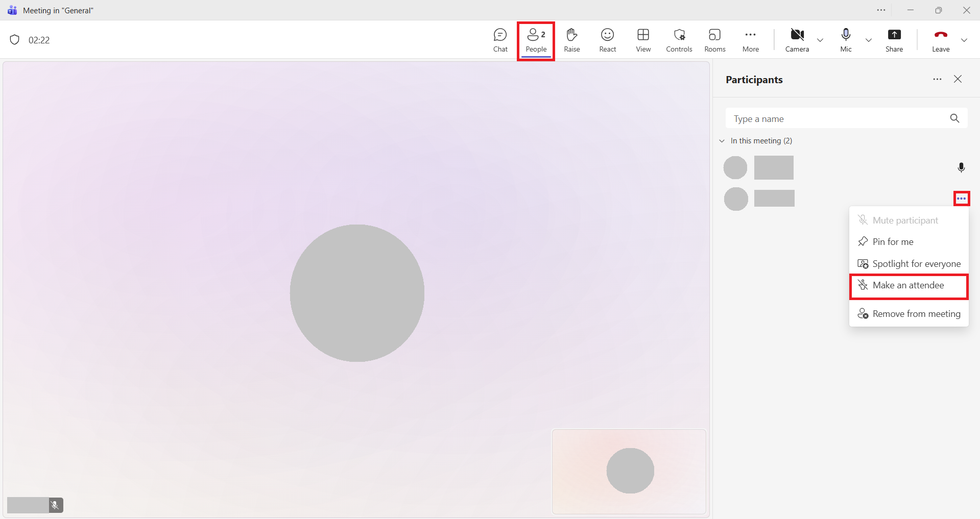This screenshot has width=980, height=519.
Task: Click the red Leave button
Action: click(x=941, y=40)
